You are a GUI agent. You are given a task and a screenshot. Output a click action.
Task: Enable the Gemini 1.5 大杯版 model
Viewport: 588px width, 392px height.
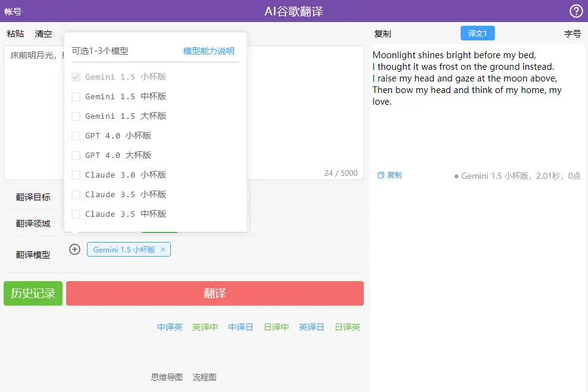[x=77, y=116]
